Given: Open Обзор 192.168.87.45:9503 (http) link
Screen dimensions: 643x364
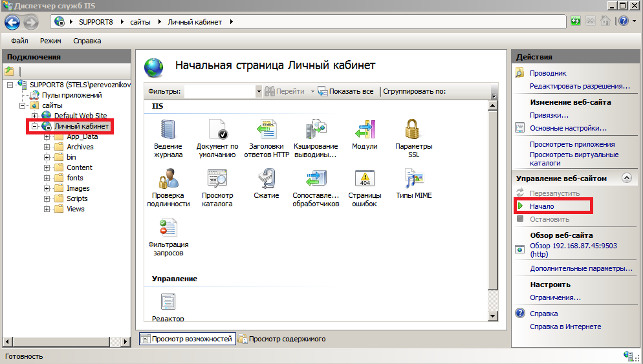Looking at the screenshot, I should pos(573,250).
